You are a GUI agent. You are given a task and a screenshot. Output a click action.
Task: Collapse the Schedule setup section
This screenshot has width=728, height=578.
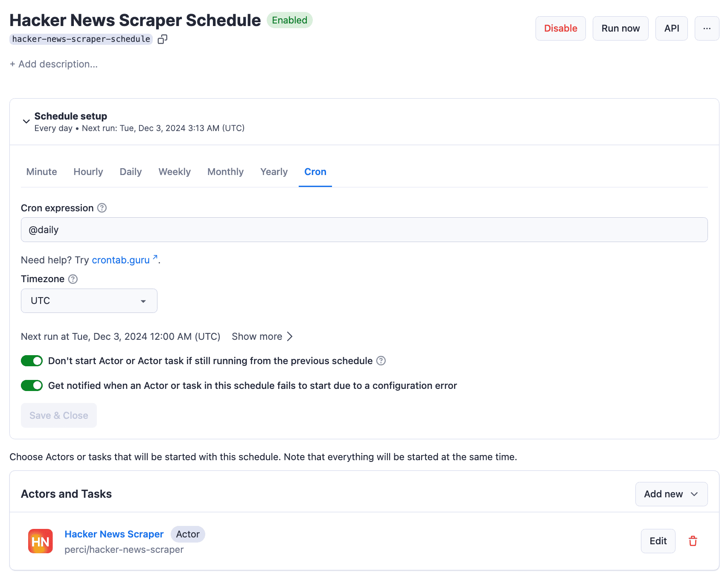pyautogui.click(x=26, y=121)
